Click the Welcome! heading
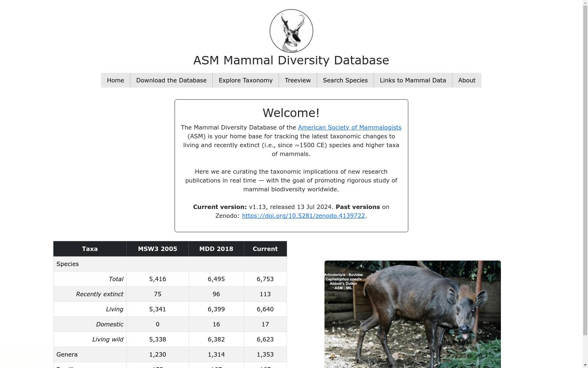Screen dimensions: 588x368 coord(291,113)
